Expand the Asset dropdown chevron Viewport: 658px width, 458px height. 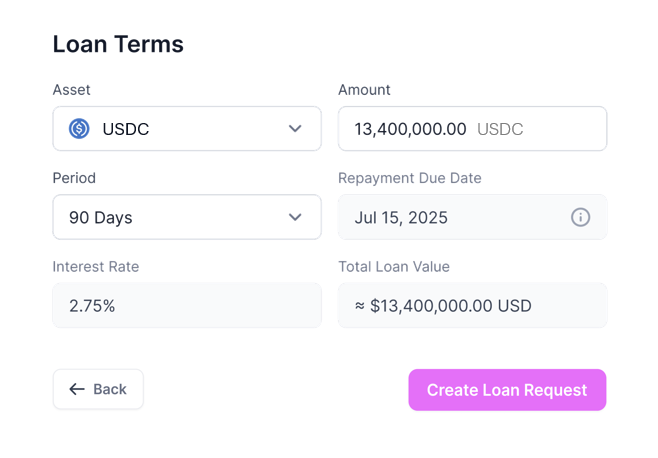point(295,129)
